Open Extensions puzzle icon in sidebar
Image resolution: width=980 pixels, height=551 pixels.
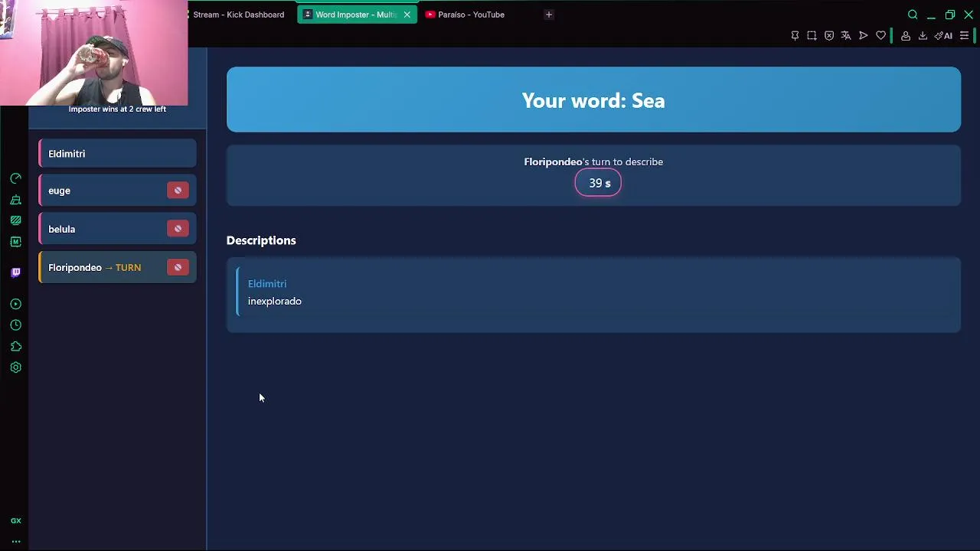tap(15, 347)
